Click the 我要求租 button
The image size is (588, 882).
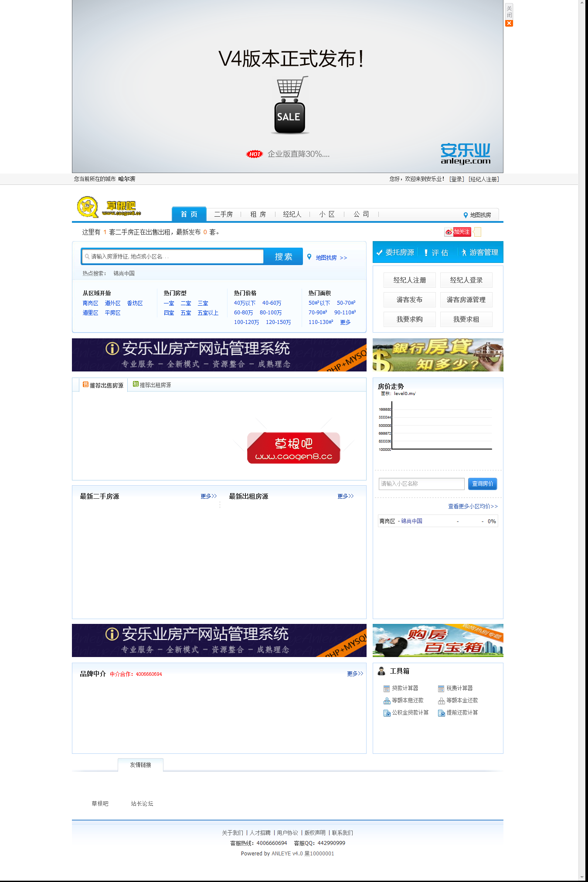click(x=466, y=319)
